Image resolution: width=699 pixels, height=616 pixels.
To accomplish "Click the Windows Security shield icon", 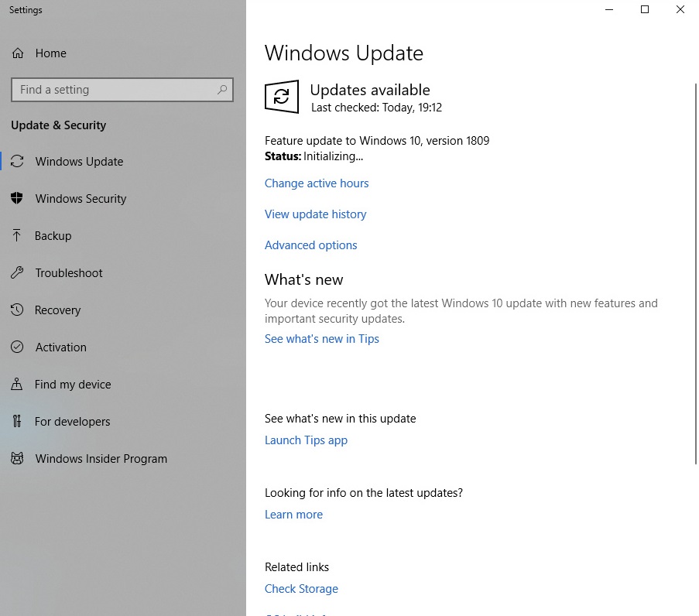I will pyautogui.click(x=17, y=199).
